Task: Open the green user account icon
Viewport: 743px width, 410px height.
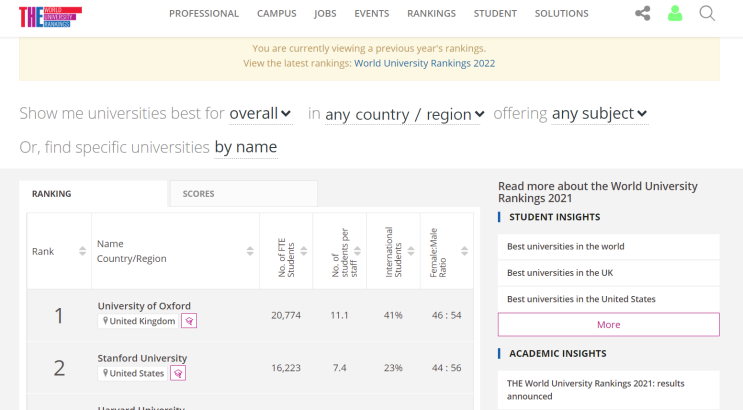Action: pyautogui.click(x=675, y=13)
